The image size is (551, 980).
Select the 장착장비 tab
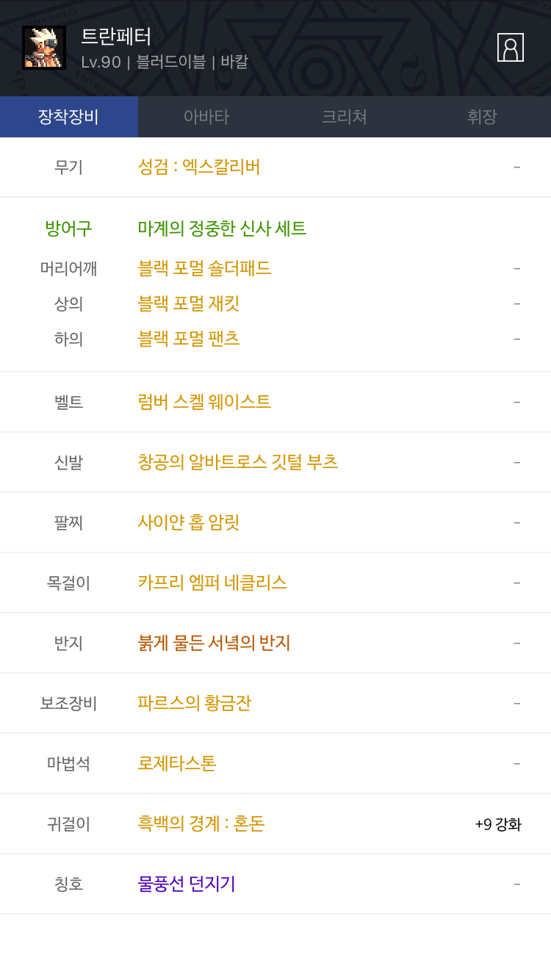(68, 117)
